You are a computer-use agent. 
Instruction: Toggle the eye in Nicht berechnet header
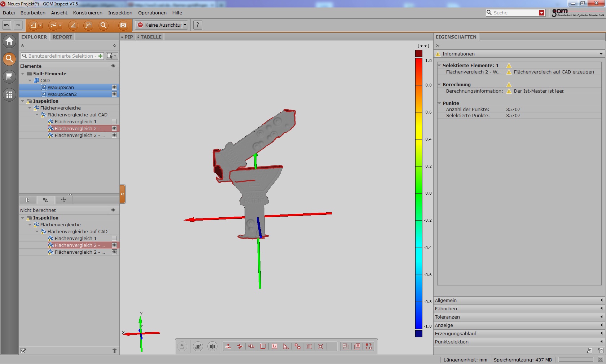(x=113, y=210)
